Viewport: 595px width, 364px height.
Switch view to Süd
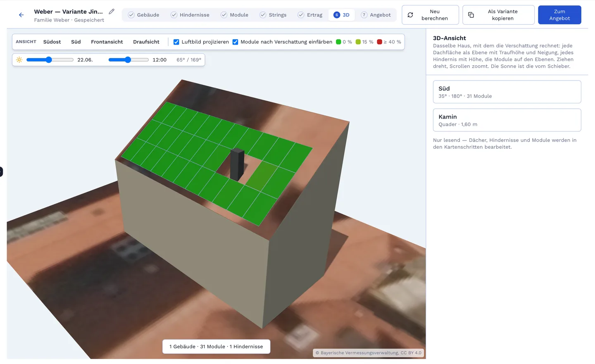[x=76, y=42]
